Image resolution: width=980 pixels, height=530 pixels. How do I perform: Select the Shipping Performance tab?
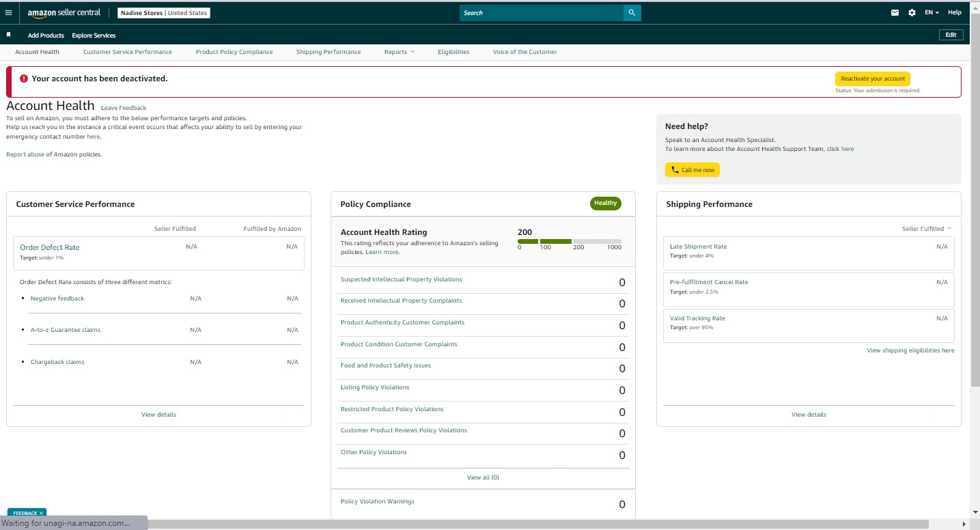point(328,52)
